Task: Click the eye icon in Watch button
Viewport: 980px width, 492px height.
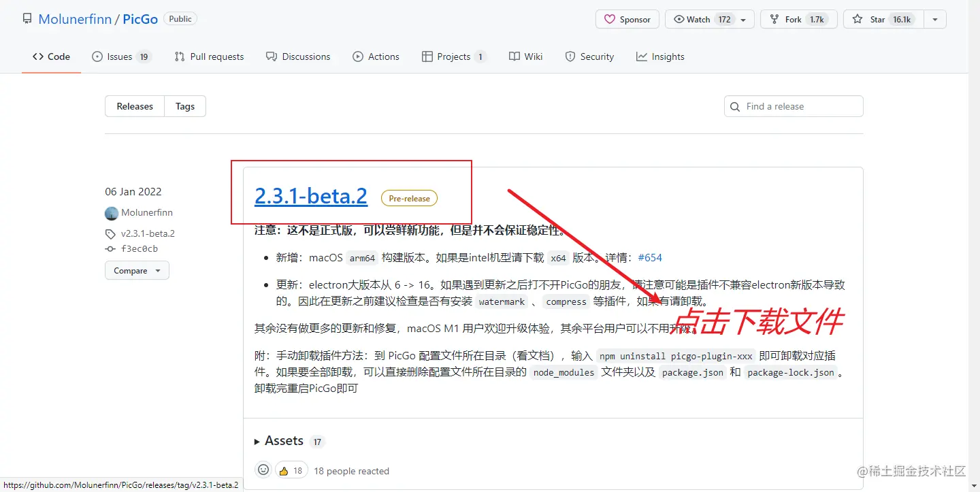Action: [x=679, y=20]
